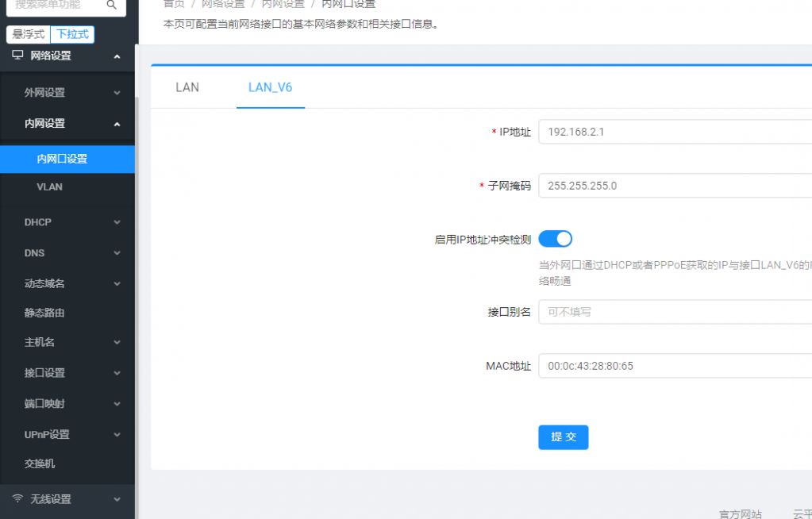Switch to the LAN tab

187,87
